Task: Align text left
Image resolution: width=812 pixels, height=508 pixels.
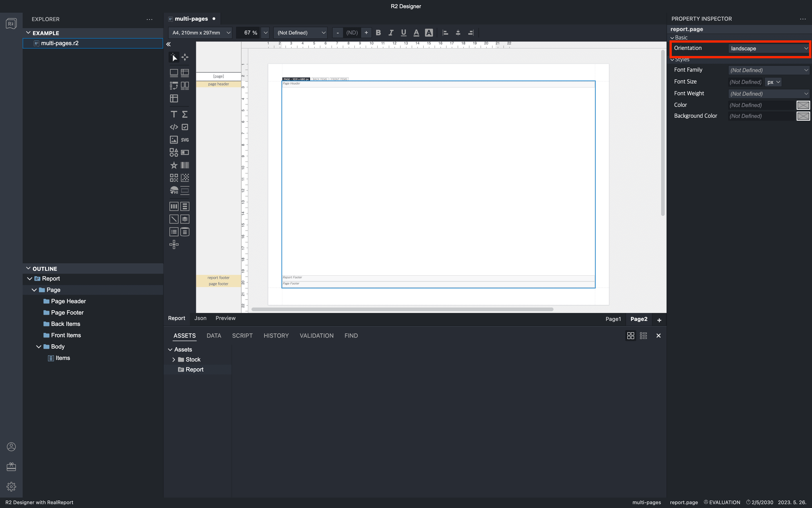Action: (x=445, y=33)
